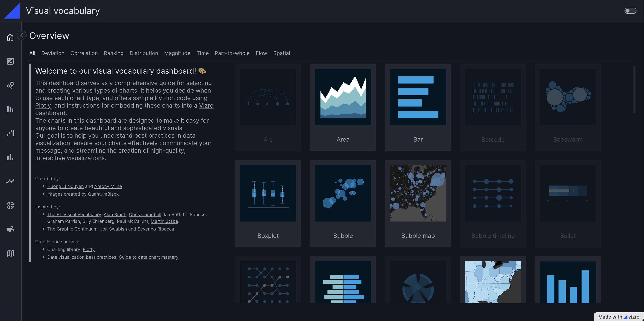This screenshot has width=644, height=321.
Task: Open the butterfly chart thumbnail in third row
Action: click(343, 282)
